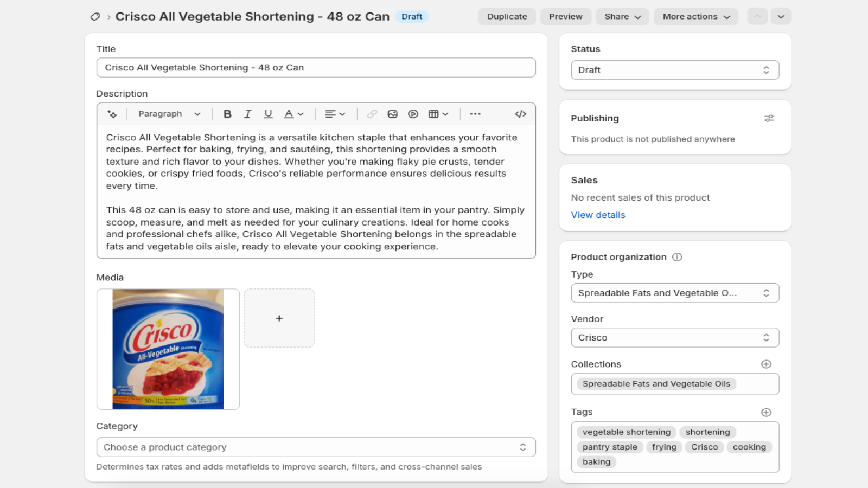
Task: Open the product Type combo box
Action: pyautogui.click(x=675, y=293)
